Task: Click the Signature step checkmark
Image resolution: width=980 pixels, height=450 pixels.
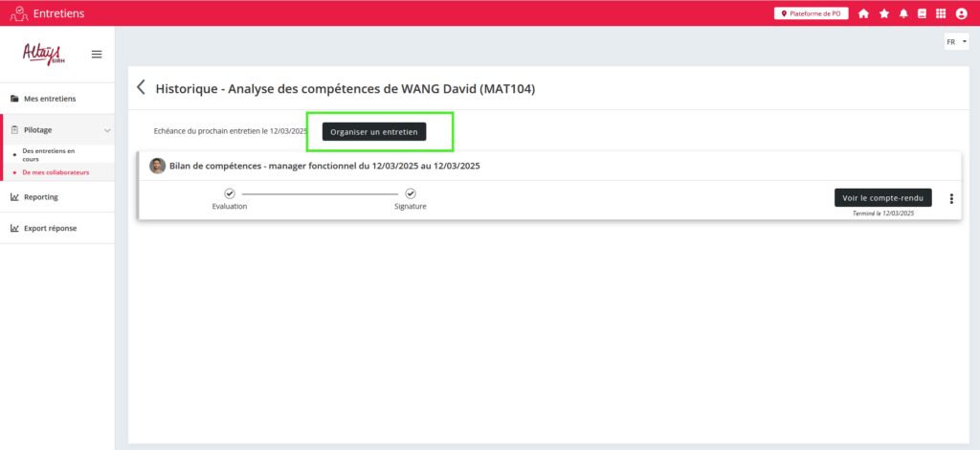Action: (x=411, y=193)
